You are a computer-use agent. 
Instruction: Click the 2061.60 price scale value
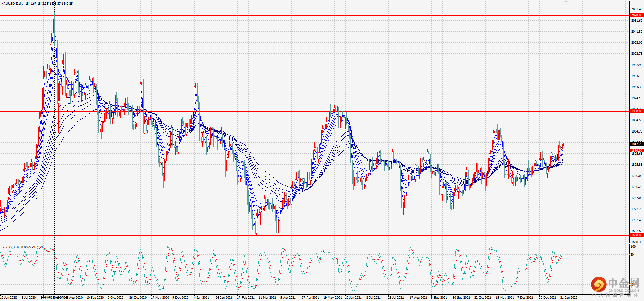coord(637,21)
